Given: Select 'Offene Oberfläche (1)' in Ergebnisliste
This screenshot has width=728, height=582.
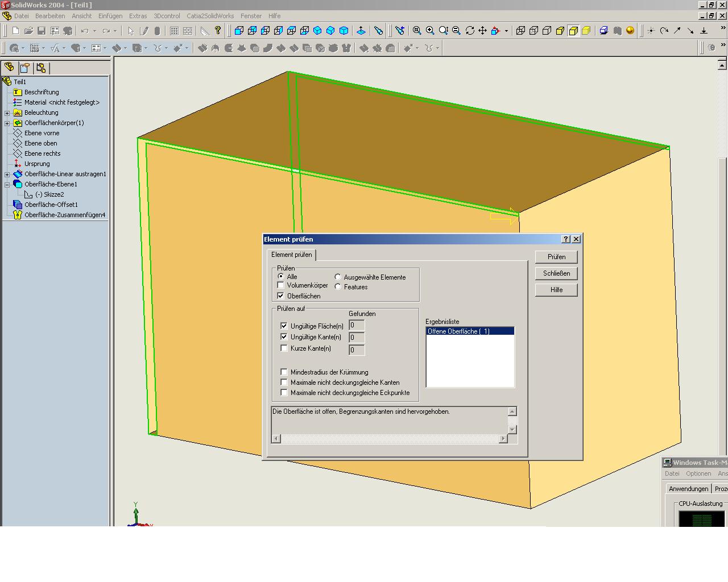Looking at the screenshot, I should pos(458,331).
